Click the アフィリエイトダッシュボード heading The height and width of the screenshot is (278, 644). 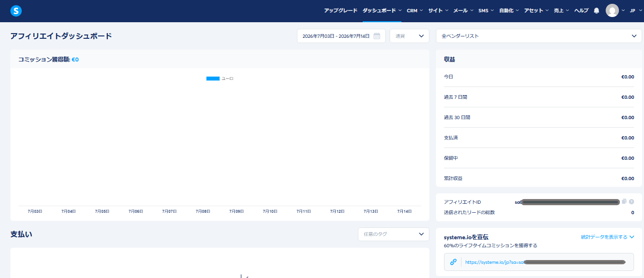tap(61, 36)
